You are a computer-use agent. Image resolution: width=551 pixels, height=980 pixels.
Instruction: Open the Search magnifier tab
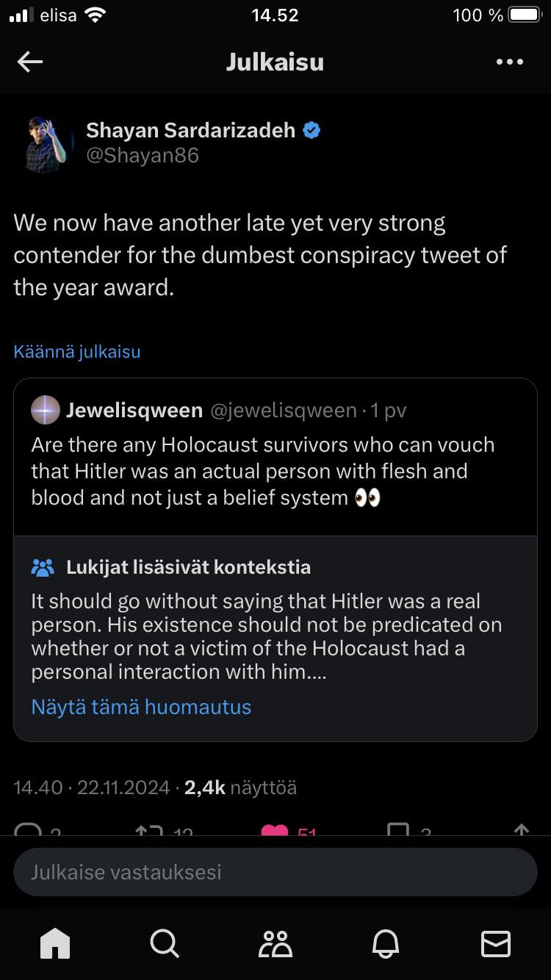(x=165, y=943)
